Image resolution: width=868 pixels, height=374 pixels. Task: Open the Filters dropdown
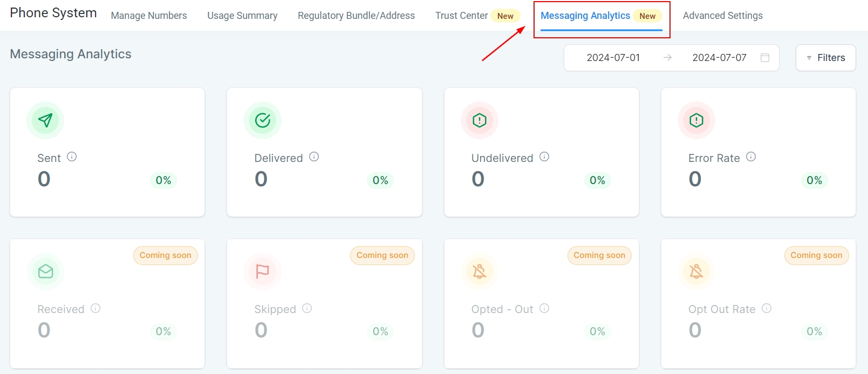(x=825, y=58)
